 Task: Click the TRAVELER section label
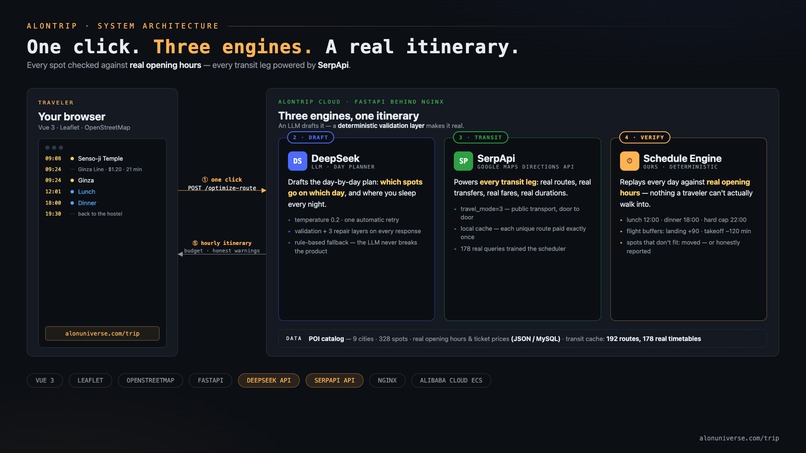click(56, 102)
